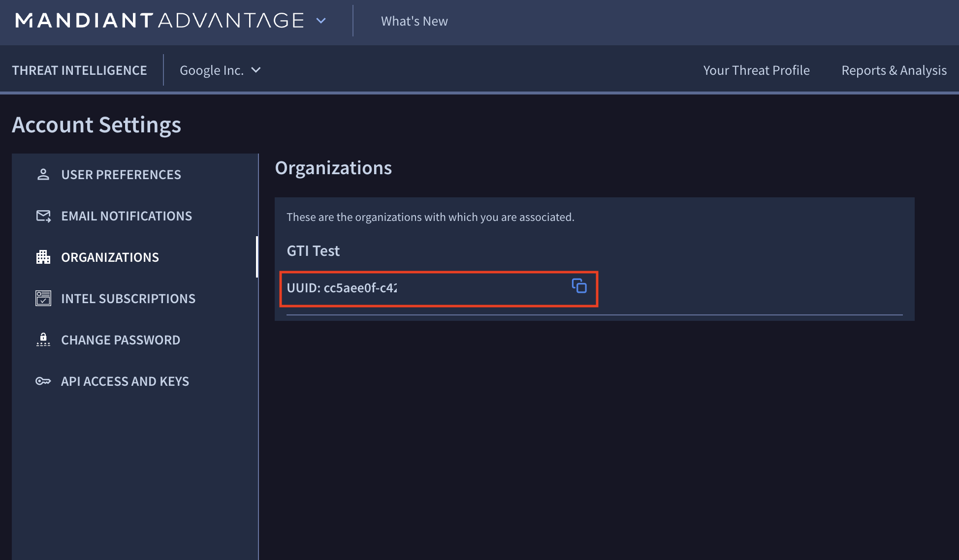
Task: Click the Organizations page heading
Action: tap(333, 168)
